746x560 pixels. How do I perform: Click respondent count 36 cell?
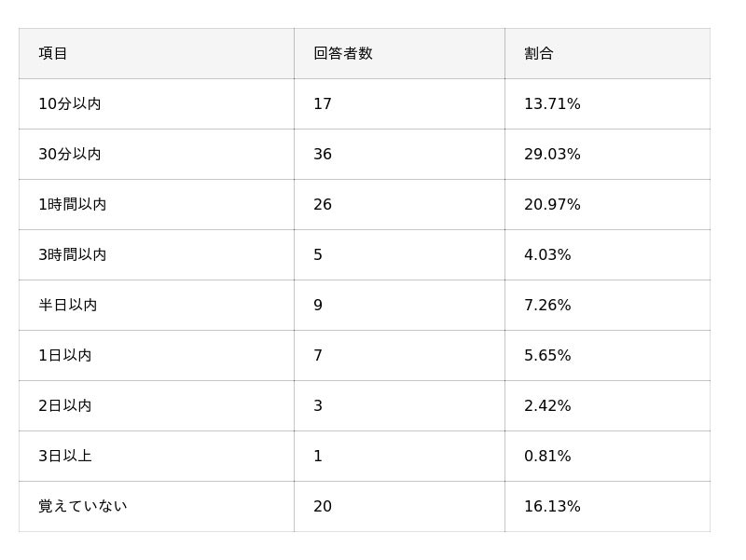click(323, 155)
